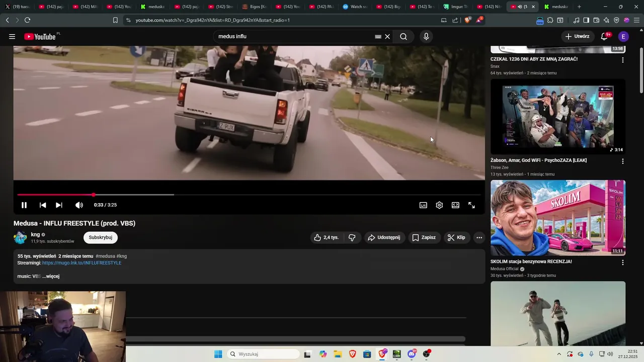Click the youtube.com address bar URL
644x362 pixels.
click(x=212, y=20)
